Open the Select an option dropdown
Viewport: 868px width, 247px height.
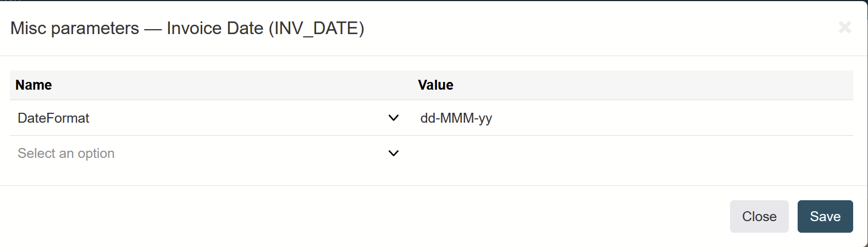(208, 153)
